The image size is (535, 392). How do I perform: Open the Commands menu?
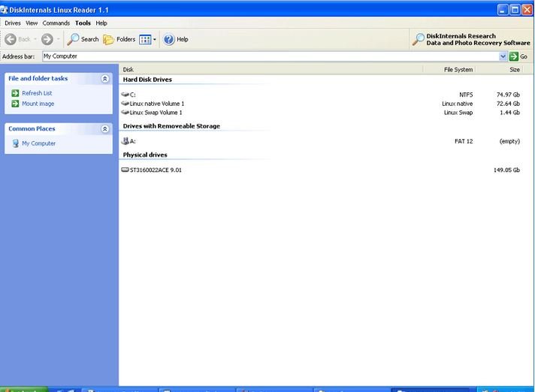tap(56, 23)
